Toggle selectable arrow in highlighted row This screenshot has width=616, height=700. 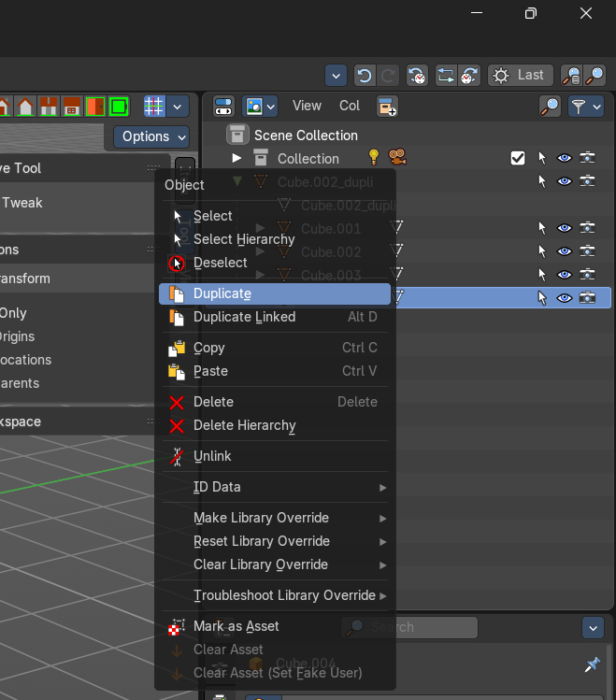click(x=542, y=298)
